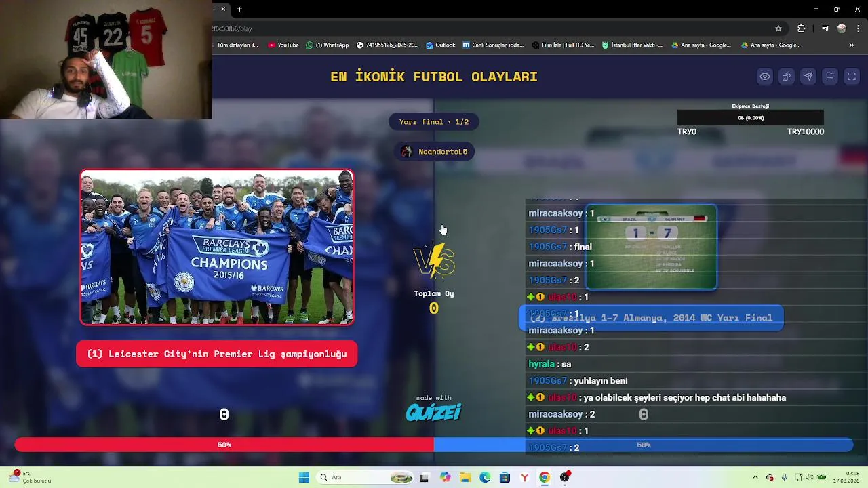The image size is (868, 488).
Task: Open Microsoft Edge from the taskbar
Action: click(x=485, y=477)
